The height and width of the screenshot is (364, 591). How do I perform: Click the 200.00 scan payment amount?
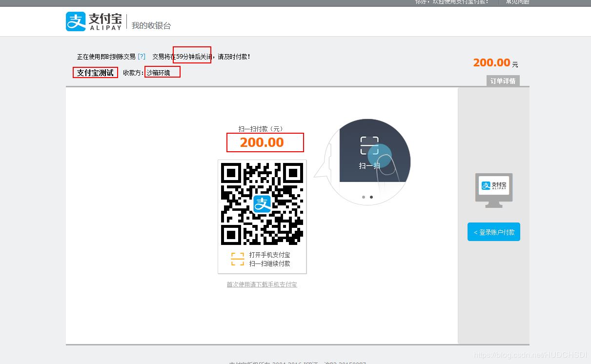pyautogui.click(x=262, y=142)
